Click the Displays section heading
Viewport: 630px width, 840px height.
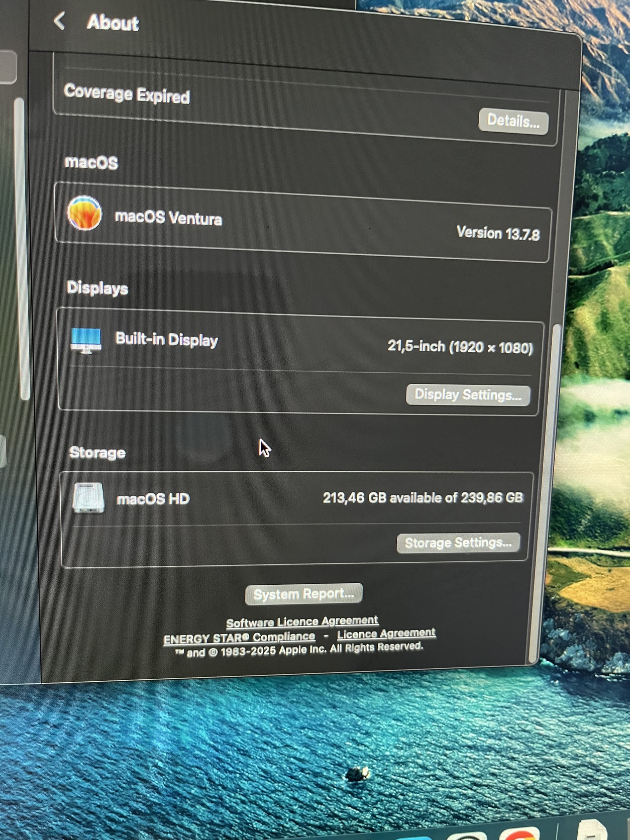97,288
